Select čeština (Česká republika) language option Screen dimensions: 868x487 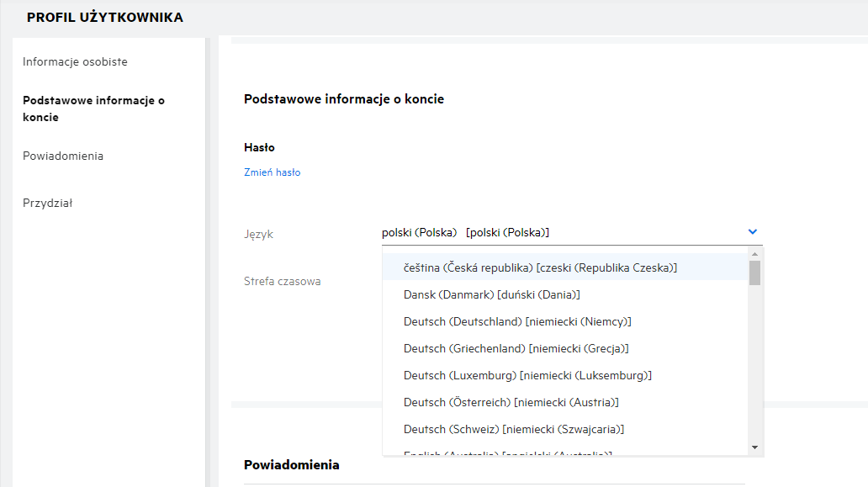540,267
